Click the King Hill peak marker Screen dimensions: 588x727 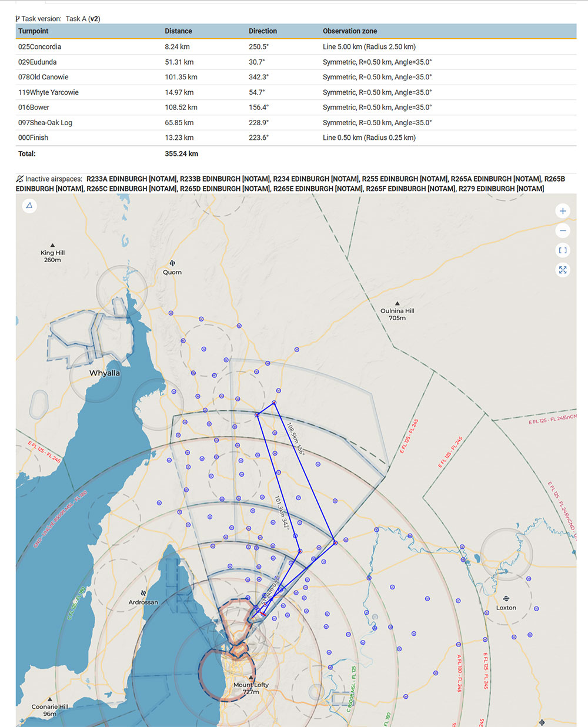coord(52,245)
